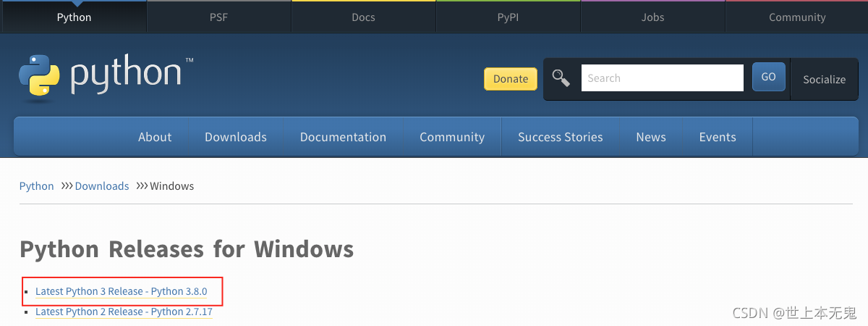Focus the Search input field
Viewport: 868px width, 326px height.
point(662,78)
